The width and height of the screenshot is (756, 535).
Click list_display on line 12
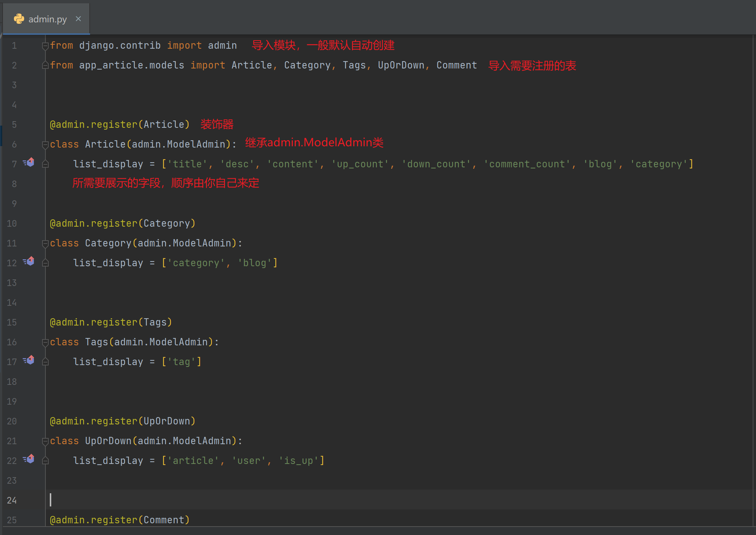[108, 263]
